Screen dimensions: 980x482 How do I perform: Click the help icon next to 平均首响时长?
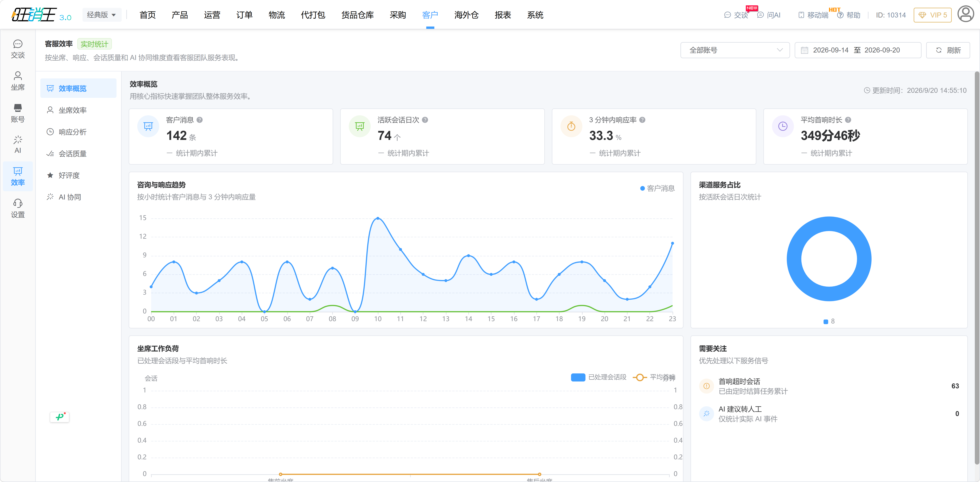pos(848,120)
